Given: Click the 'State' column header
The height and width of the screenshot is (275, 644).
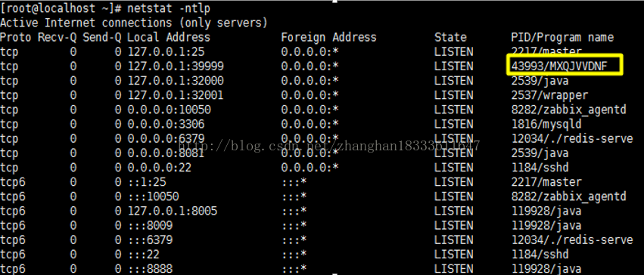Looking at the screenshot, I should pyautogui.click(x=450, y=37).
